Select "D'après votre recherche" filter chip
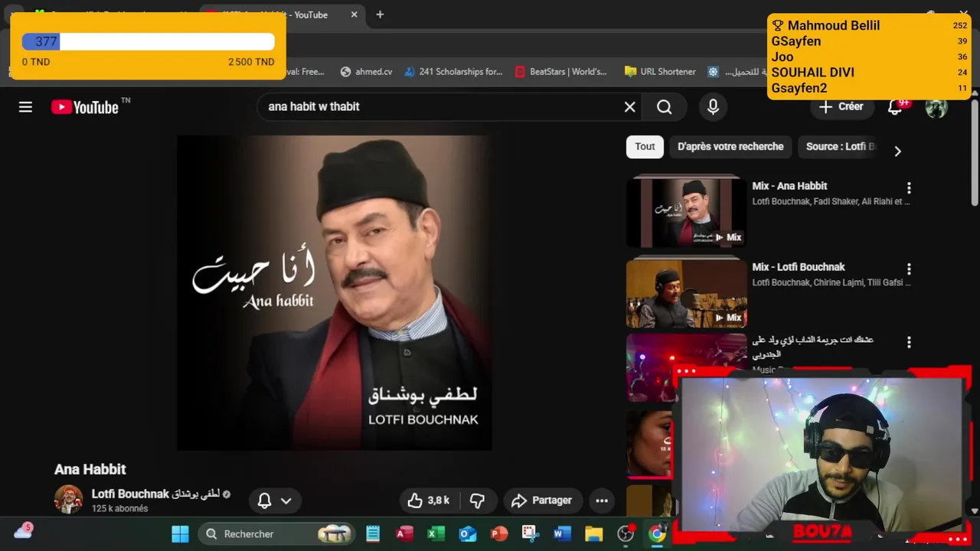980x551 pixels. pos(730,147)
